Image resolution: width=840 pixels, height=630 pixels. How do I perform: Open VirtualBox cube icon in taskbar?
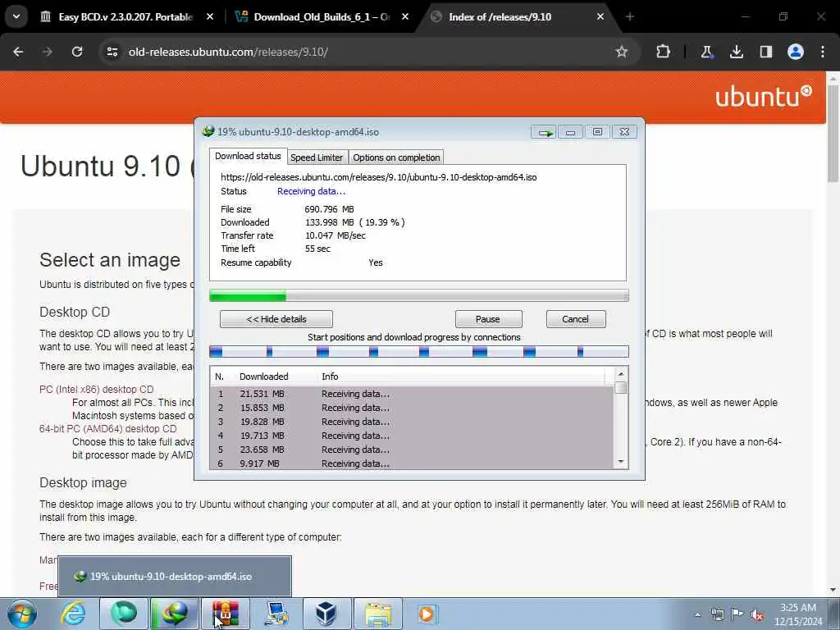click(x=326, y=614)
